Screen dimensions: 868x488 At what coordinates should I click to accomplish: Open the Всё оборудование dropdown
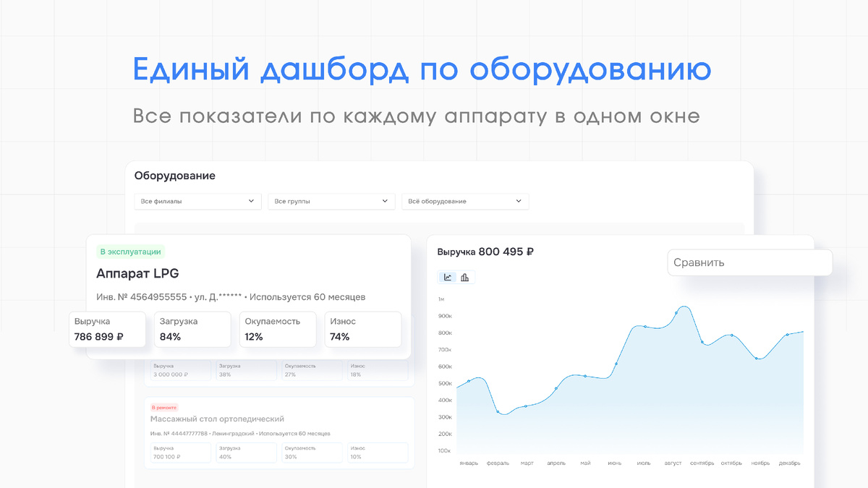465,201
